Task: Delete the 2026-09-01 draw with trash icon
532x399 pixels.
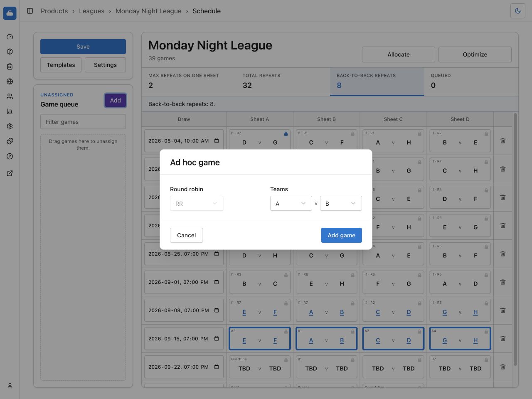Action: click(x=503, y=282)
